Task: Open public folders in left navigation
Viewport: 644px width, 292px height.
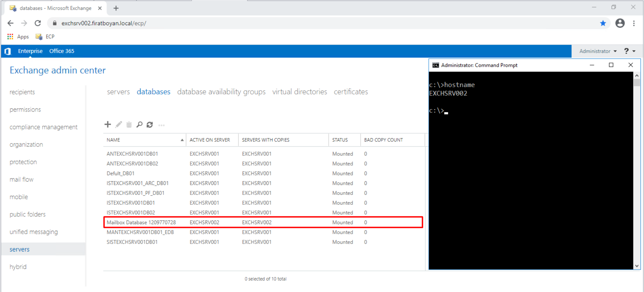Action: (28, 214)
